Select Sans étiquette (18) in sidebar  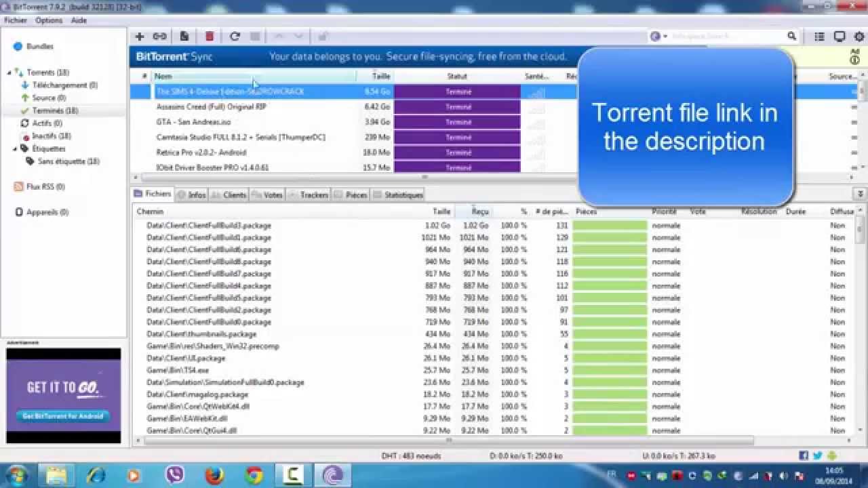pyautogui.click(x=68, y=161)
